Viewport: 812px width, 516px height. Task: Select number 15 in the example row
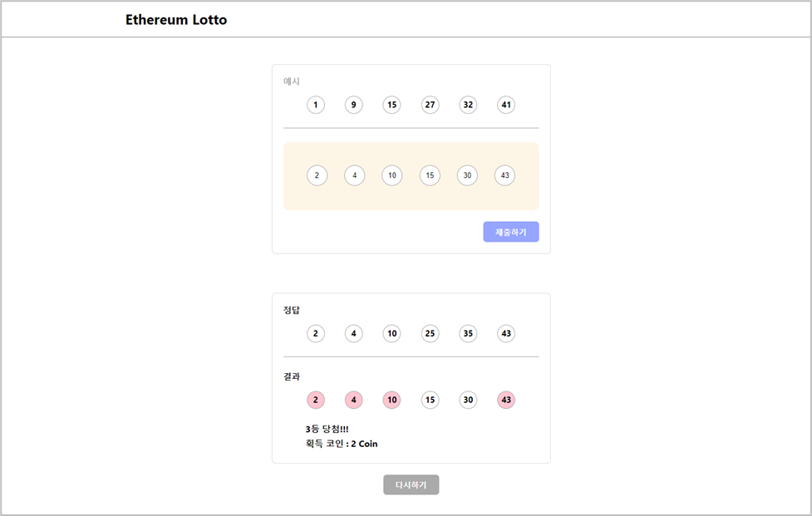point(391,105)
